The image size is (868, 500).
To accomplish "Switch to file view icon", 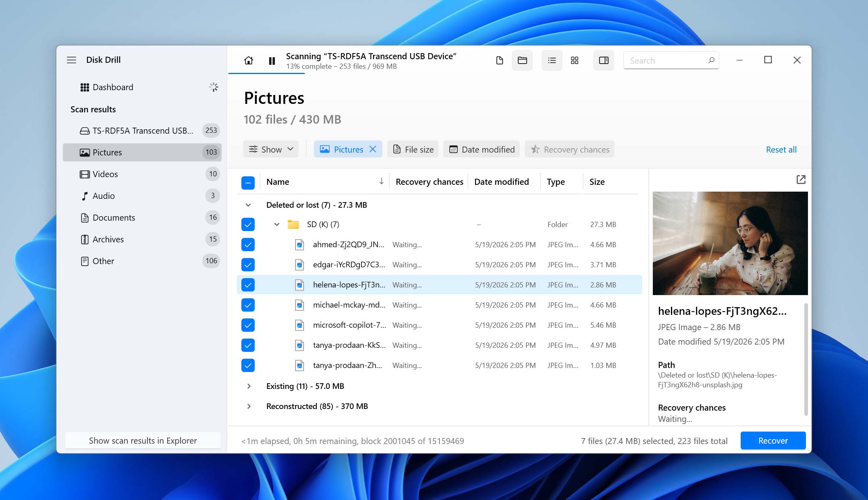I will 500,60.
